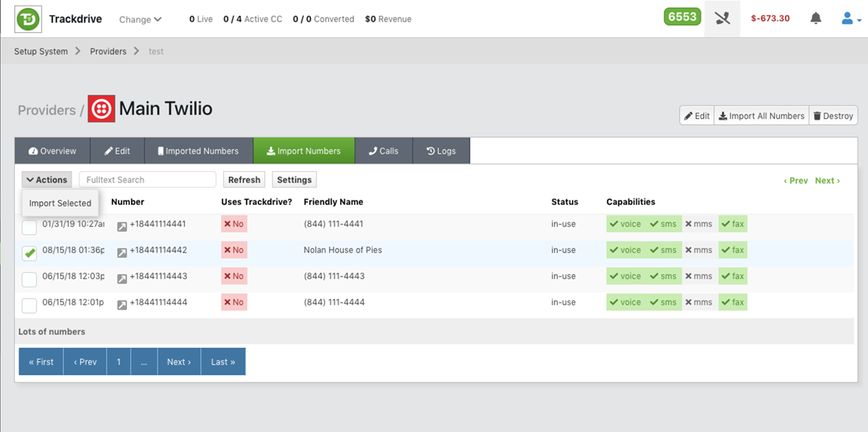Screen dimensions: 868x432
Task: Tick checkbox for +18441114443 row
Action: pyautogui.click(x=29, y=279)
